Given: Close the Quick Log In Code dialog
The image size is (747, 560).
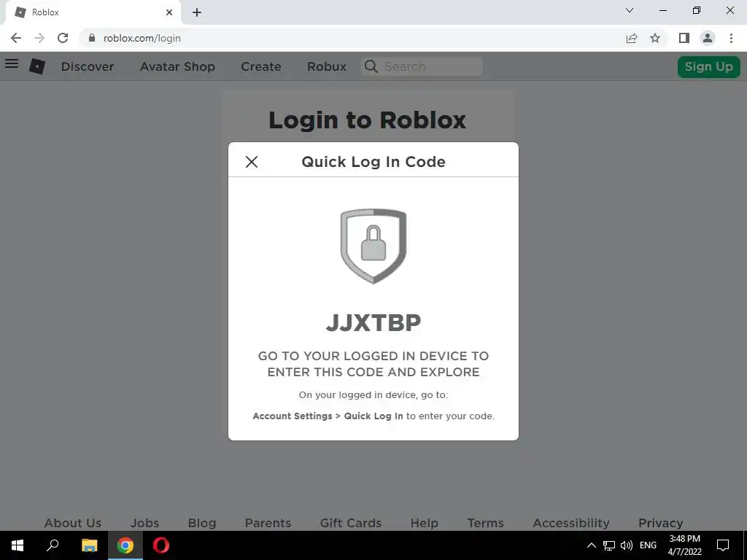Looking at the screenshot, I should (252, 162).
